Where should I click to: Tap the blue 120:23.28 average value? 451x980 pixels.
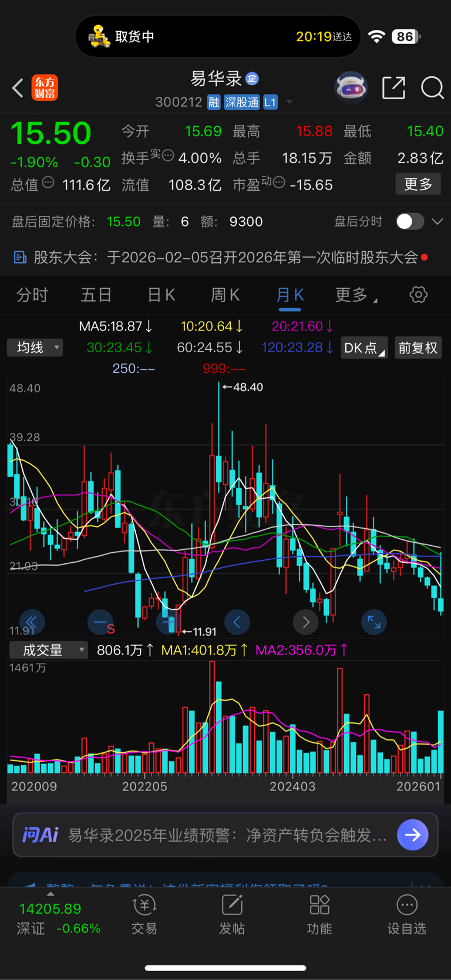(298, 347)
